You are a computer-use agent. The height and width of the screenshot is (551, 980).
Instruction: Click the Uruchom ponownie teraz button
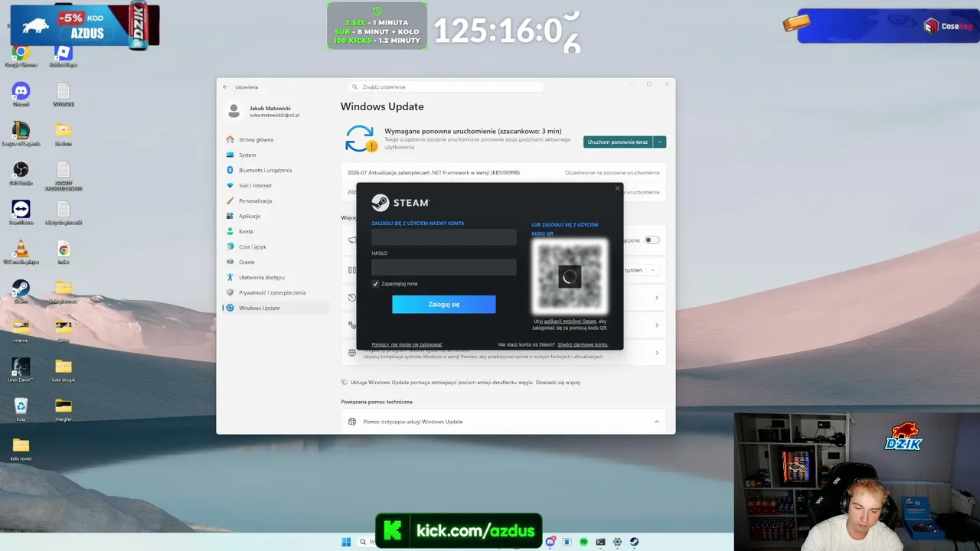[618, 142]
